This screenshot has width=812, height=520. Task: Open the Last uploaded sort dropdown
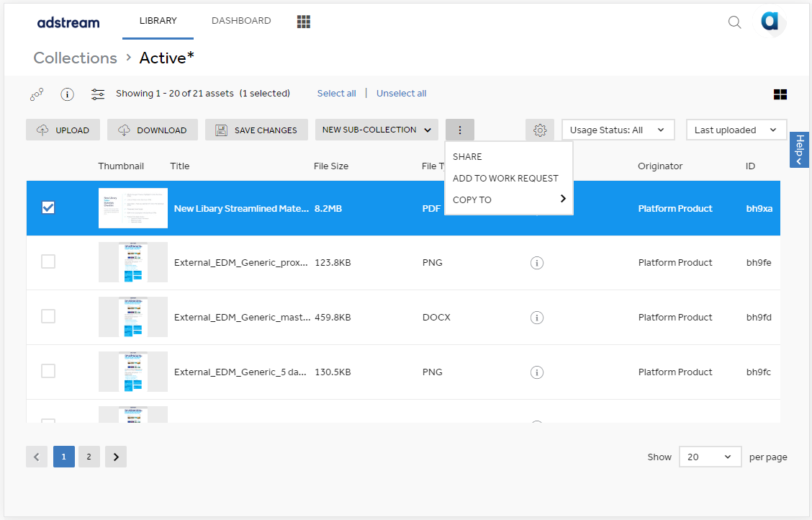tap(736, 130)
